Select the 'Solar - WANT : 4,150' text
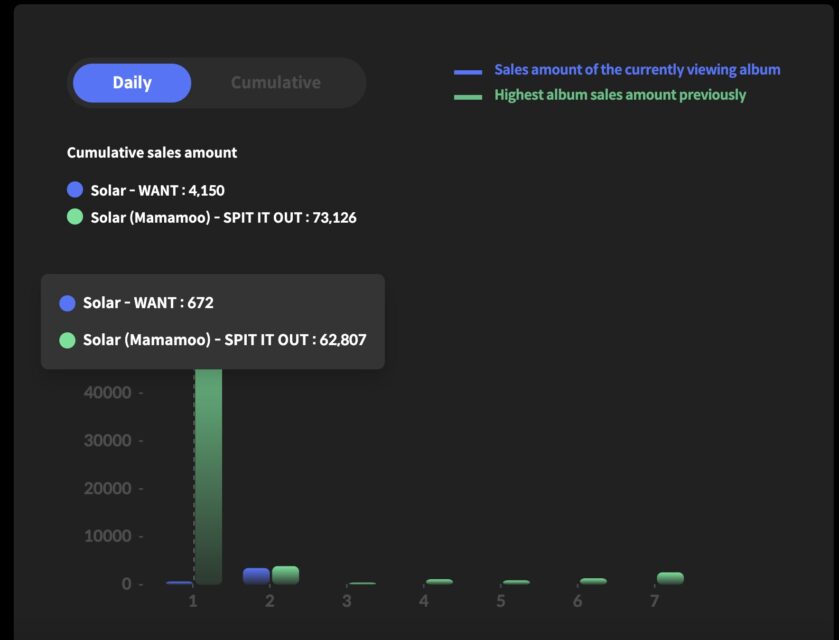The height and width of the screenshot is (640, 839). [x=158, y=191]
